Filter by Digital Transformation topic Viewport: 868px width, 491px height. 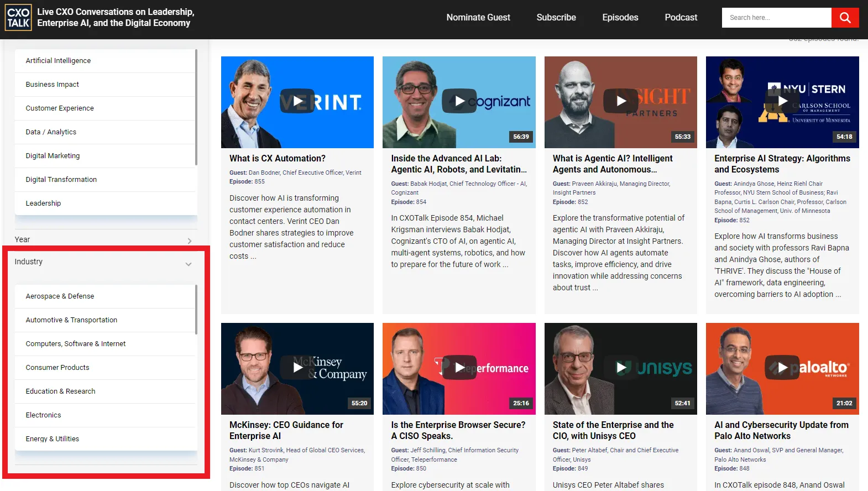click(105, 180)
